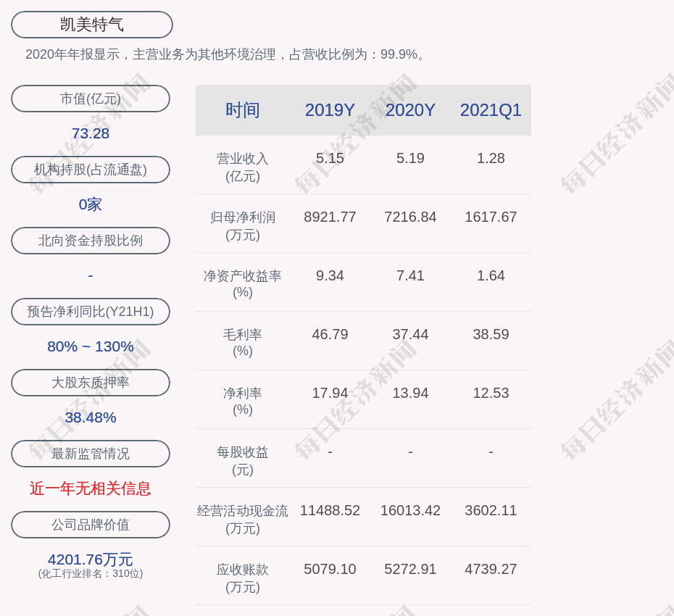Click the 每股收益 row label
The height and width of the screenshot is (616, 674).
[x=243, y=461]
